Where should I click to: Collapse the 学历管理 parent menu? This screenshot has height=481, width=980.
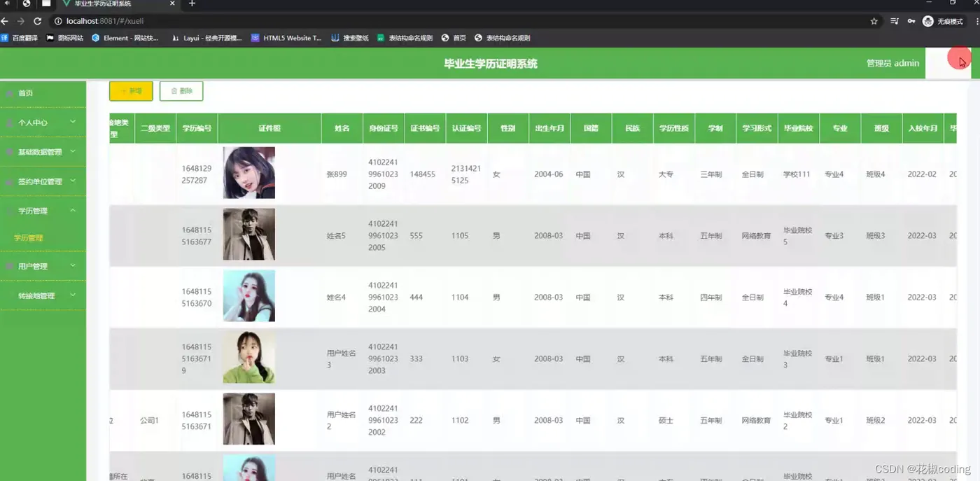(43, 211)
